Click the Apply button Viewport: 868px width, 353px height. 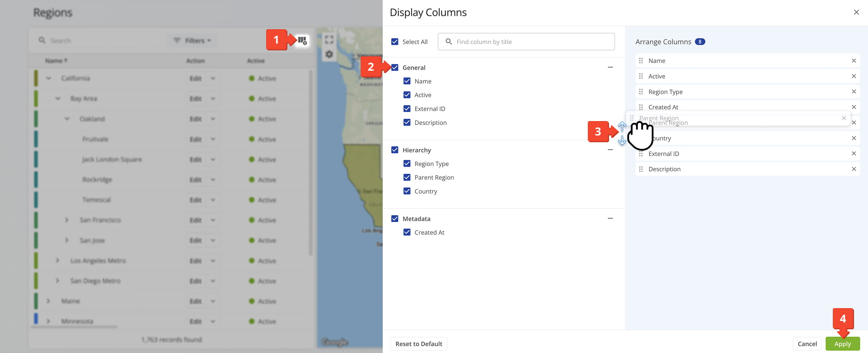click(843, 344)
